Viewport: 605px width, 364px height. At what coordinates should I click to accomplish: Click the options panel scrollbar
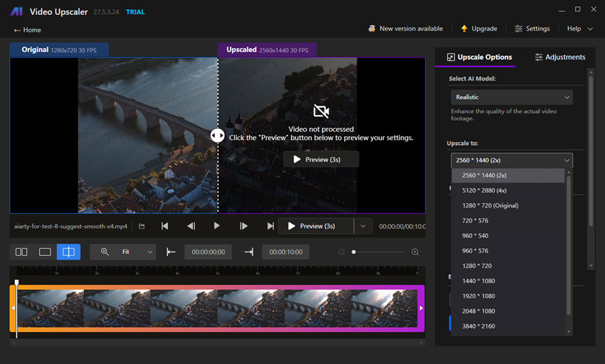click(x=591, y=152)
